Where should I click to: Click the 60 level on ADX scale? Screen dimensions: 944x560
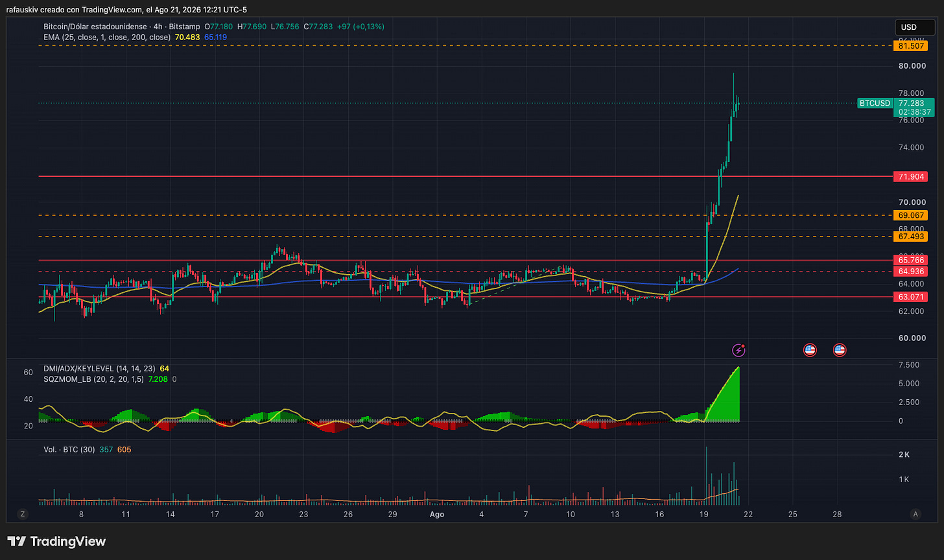(x=29, y=373)
